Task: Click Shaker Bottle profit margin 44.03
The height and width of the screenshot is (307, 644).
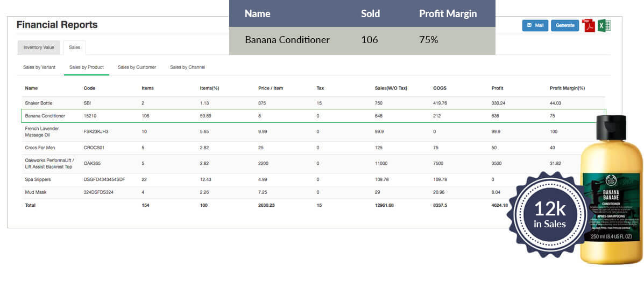Action: [x=555, y=103]
